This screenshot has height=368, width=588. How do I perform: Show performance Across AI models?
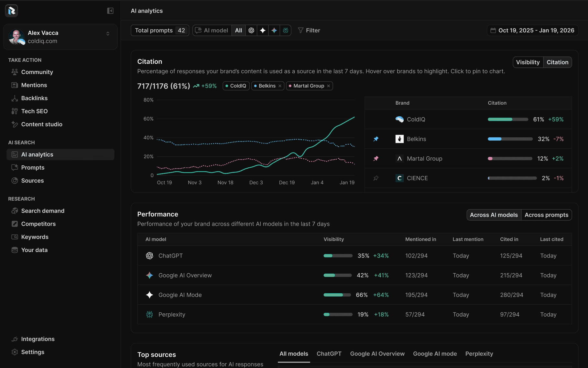pyautogui.click(x=494, y=215)
